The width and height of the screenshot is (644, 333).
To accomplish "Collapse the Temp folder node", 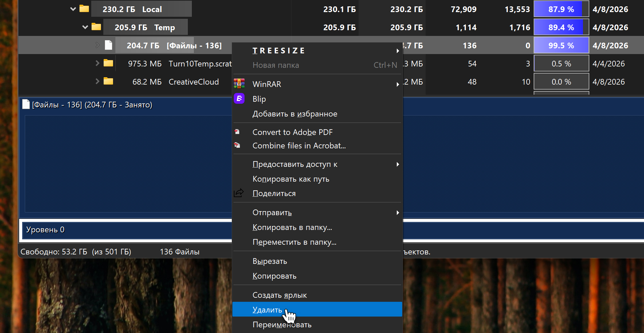I will tap(85, 27).
